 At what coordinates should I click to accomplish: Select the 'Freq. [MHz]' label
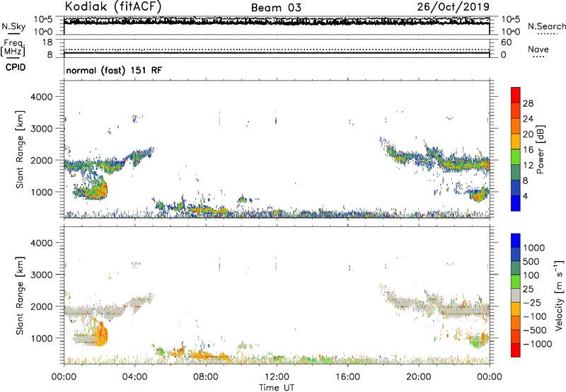[13, 47]
